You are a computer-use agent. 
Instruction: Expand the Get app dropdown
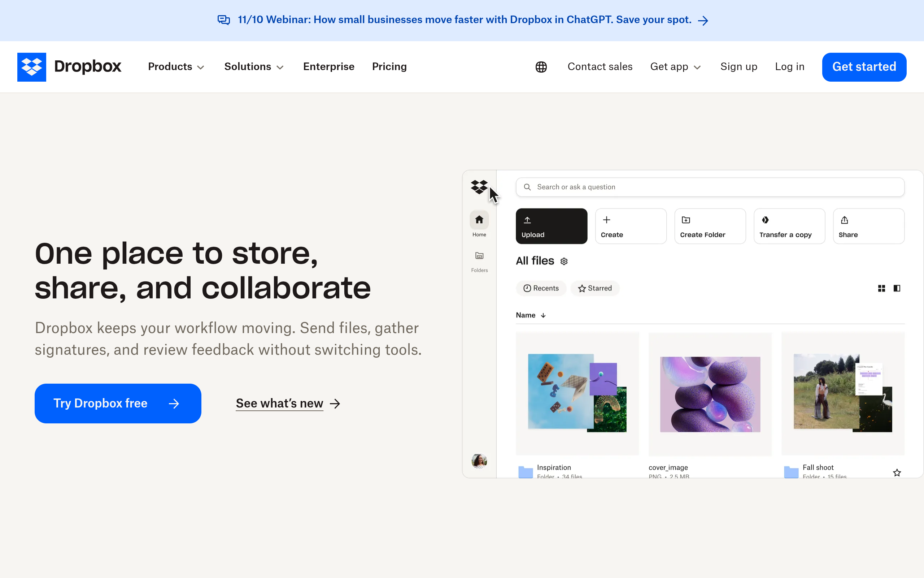tap(675, 67)
